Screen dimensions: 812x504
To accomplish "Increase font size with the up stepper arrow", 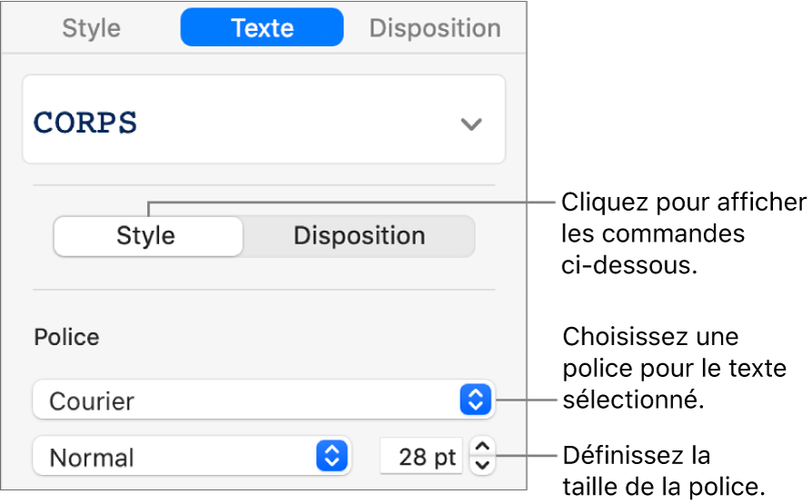I will coord(481,447).
